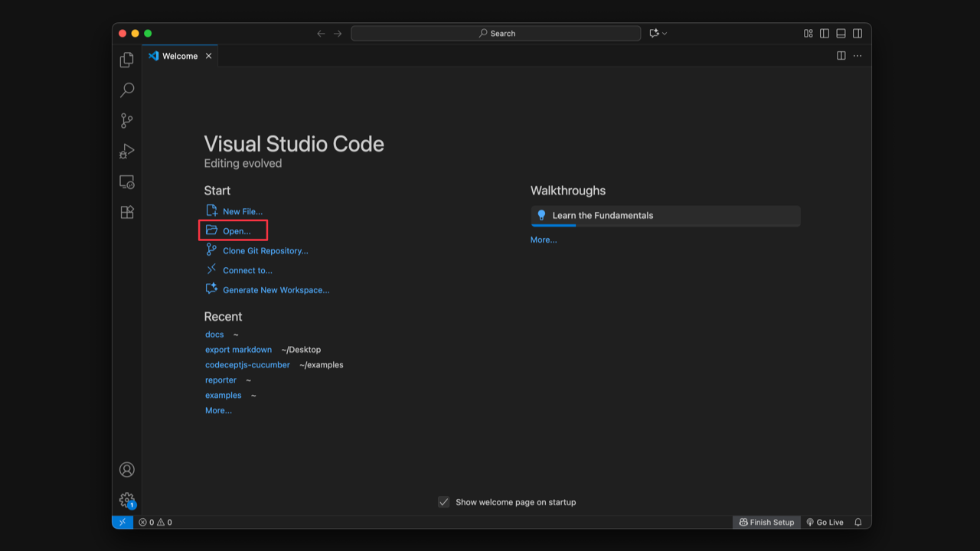The image size is (980, 551).
Task: Select the Welcome tab
Action: click(x=179, y=56)
